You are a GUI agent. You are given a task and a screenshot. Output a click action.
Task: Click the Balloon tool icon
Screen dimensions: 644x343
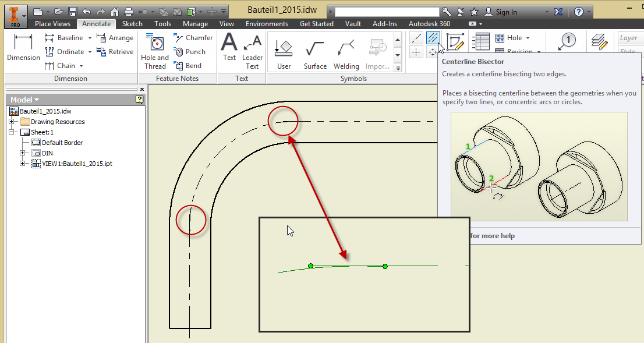coord(568,40)
